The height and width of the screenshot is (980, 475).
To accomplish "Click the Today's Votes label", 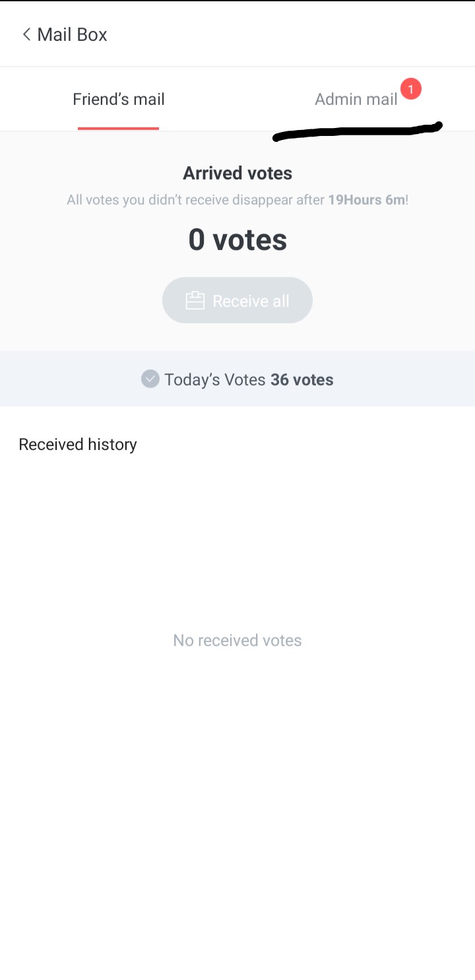I will 215,380.
